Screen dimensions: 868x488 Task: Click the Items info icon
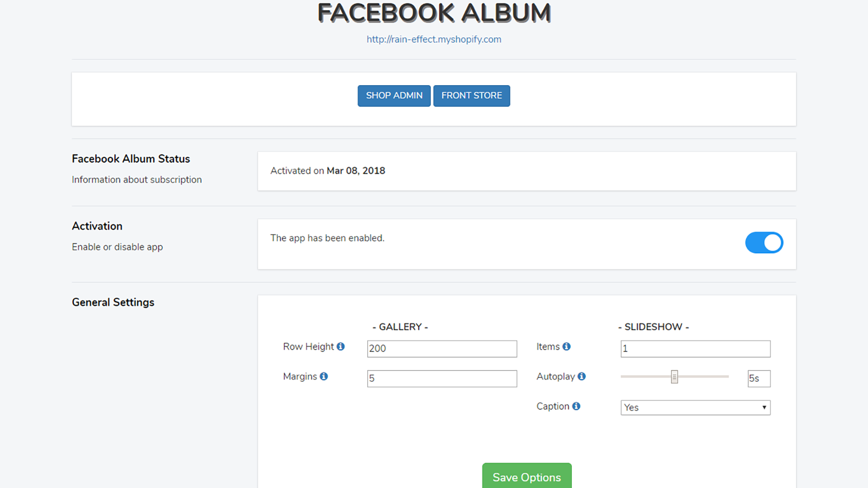coord(566,346)
